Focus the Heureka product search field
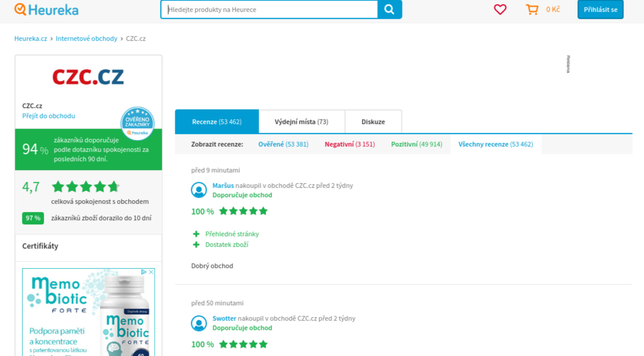Screen dimensions: 644x356 coord(269,9)
